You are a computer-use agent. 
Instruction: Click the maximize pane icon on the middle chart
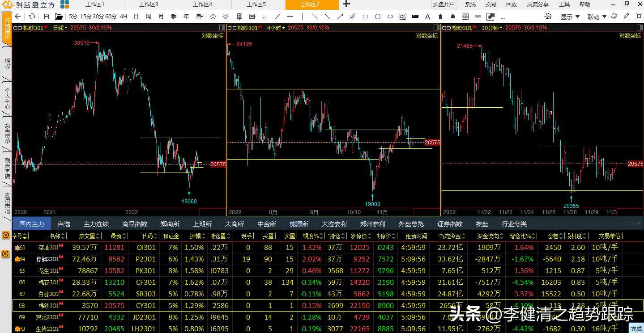click(x=436, y=28)
